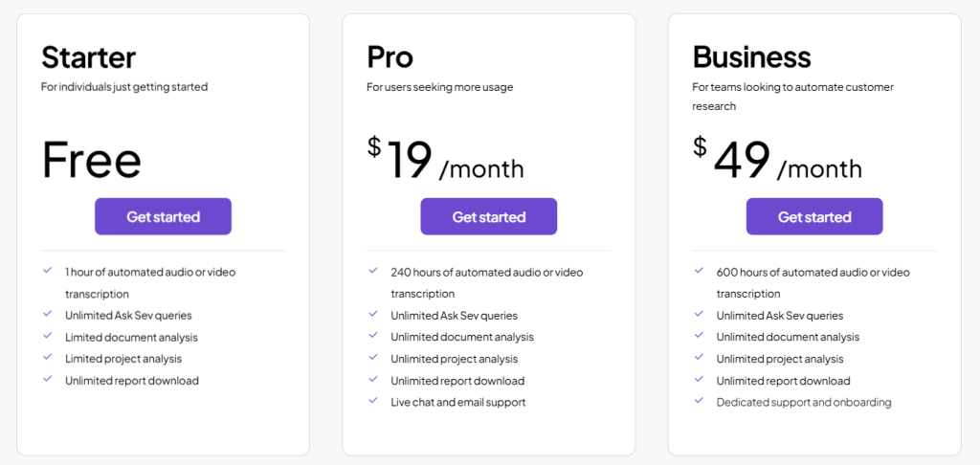Click Starter plan's Unlimited report download checkmark
The height and width of the screenshot is (465, 980).
[48, 380]
